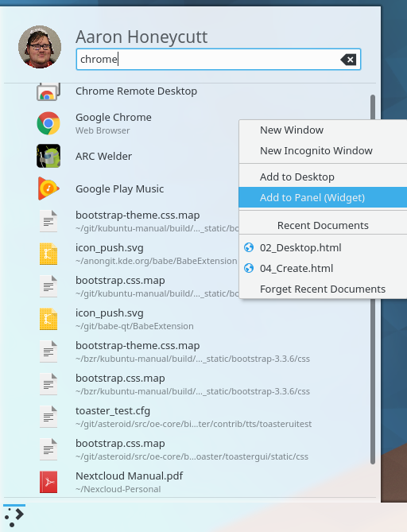407x532 pixels.
Task: Click file icon for asteroid bootstrap.css.map
Action: click(48, 449)
